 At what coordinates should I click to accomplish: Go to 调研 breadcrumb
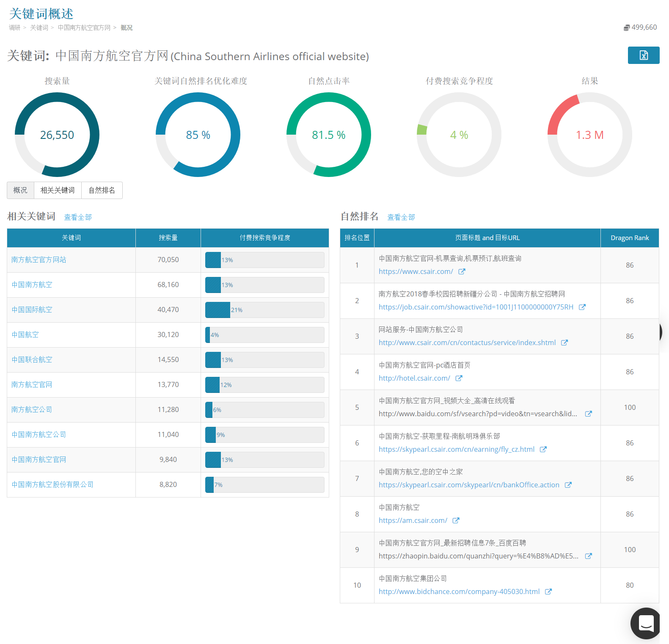15,28
